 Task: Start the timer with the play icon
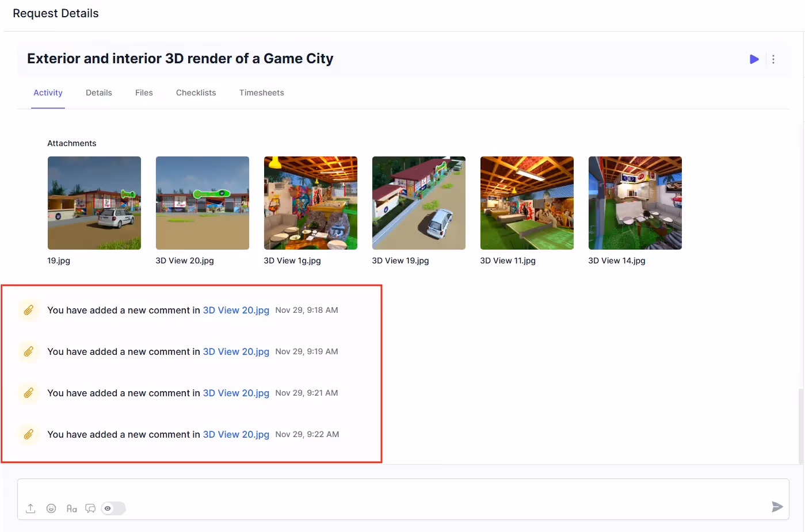(754, 59)
